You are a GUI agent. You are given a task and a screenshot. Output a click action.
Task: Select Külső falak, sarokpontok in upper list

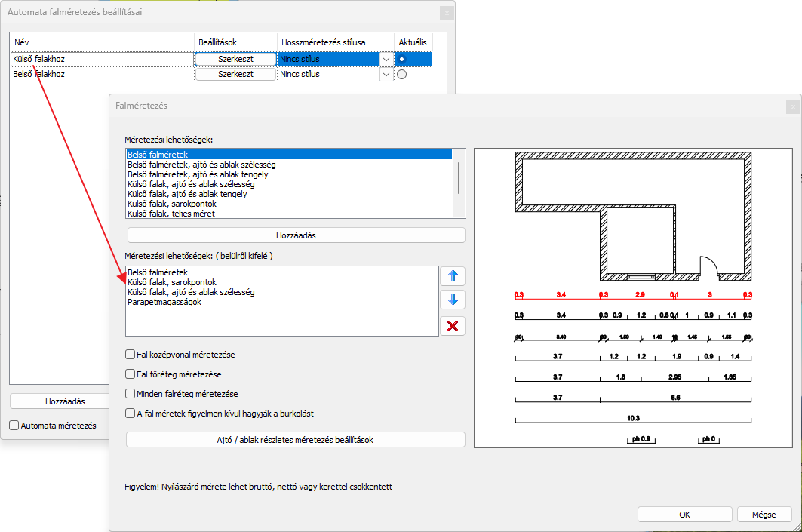pyautogui.click(x=172, y=204)
